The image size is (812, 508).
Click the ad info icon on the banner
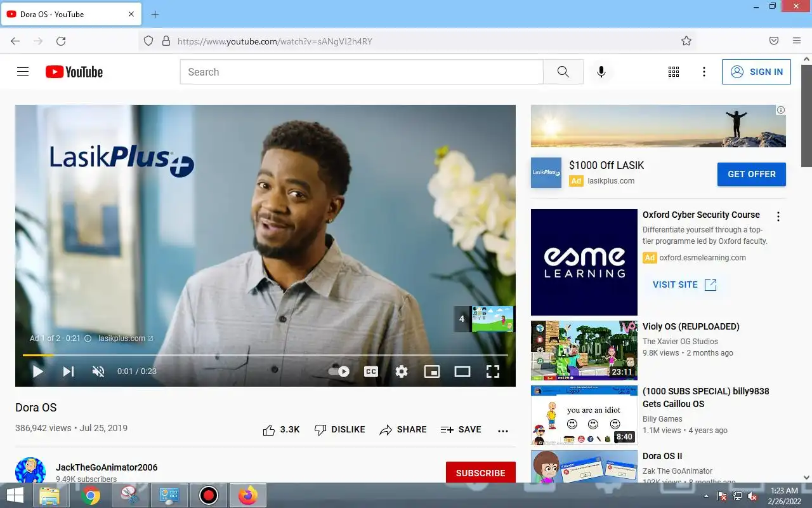781,110
